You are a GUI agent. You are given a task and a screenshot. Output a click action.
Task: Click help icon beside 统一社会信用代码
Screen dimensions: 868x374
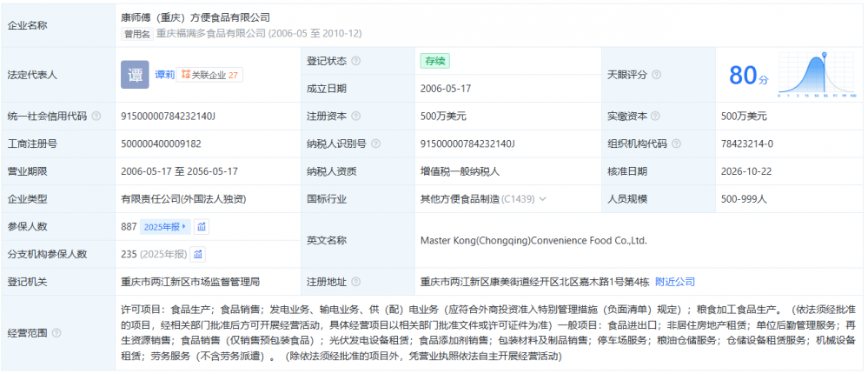pos(96,117)
